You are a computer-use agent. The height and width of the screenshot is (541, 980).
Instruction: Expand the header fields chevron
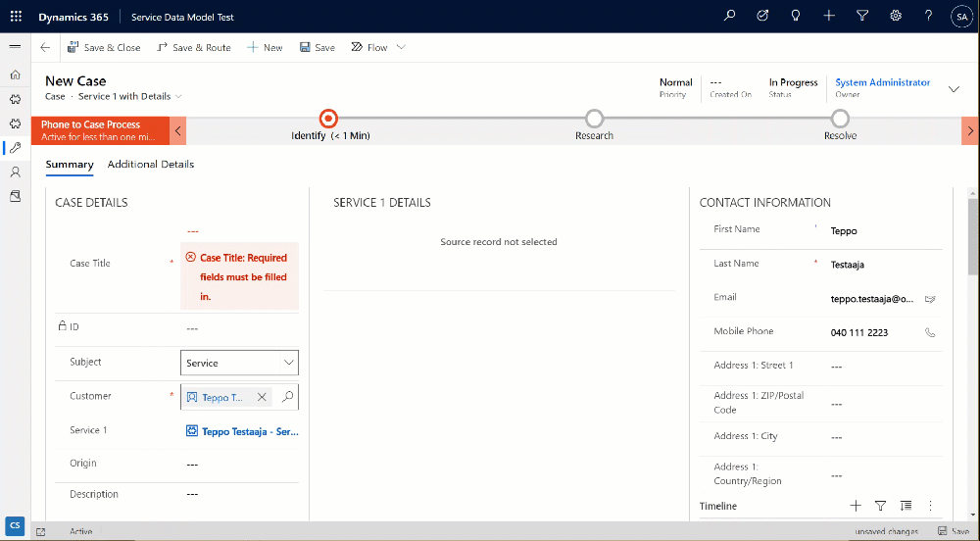pos(954,89)
